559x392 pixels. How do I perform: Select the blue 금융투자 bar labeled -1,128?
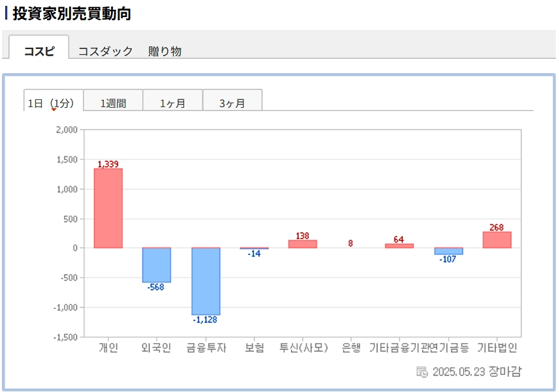click(206, 281)
